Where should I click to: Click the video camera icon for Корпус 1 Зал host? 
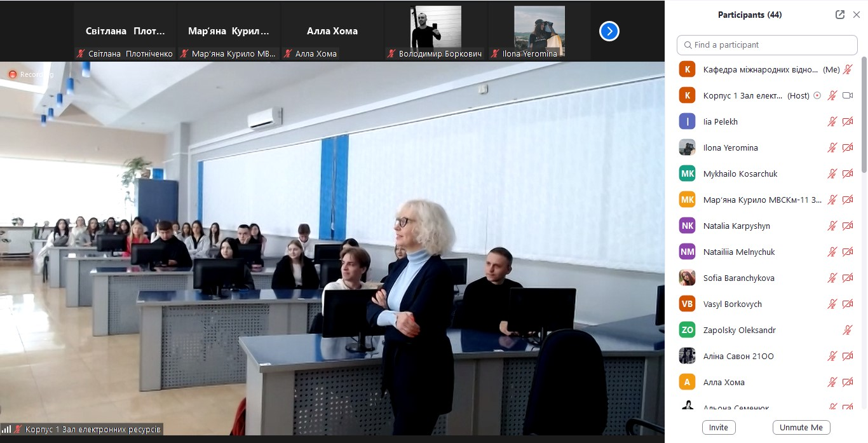point(848,95)
